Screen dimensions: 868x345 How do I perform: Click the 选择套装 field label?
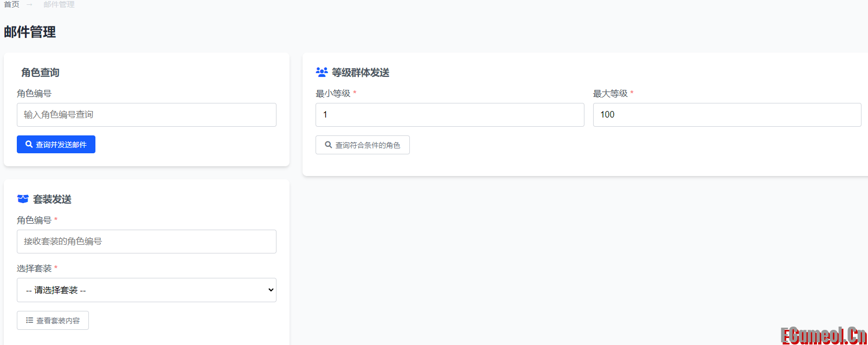(34, 269)
